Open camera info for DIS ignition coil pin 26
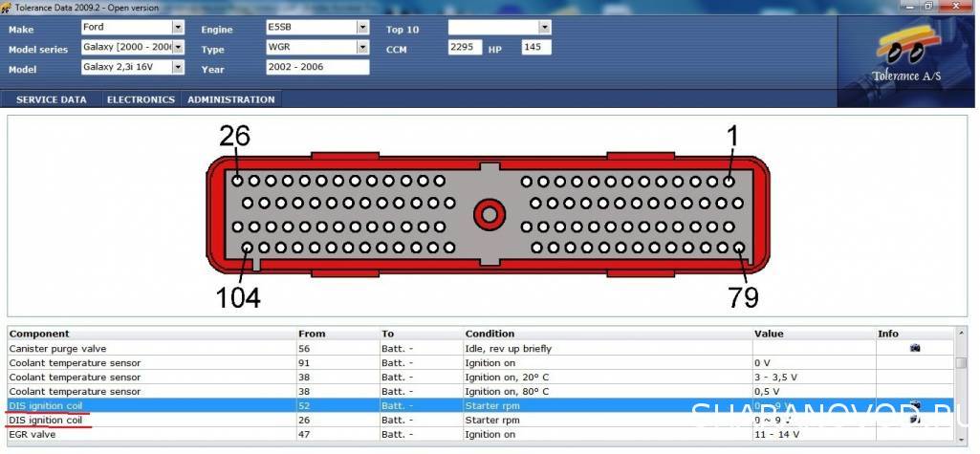The height and width of the screenshot is (454, 980). [914, 420]
